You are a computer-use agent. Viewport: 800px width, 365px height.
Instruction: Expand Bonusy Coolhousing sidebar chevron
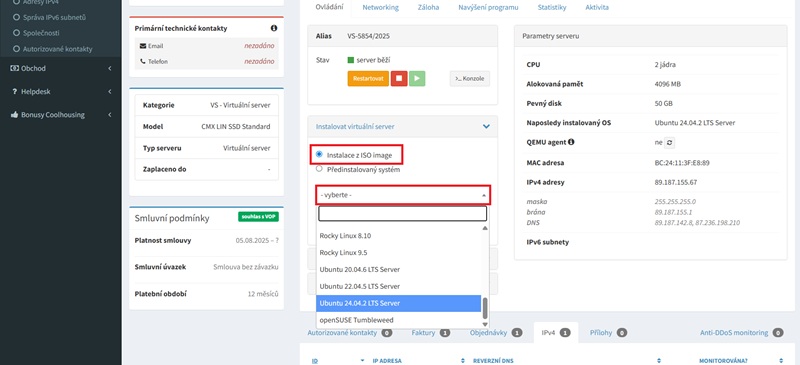[x=110, y=115]
